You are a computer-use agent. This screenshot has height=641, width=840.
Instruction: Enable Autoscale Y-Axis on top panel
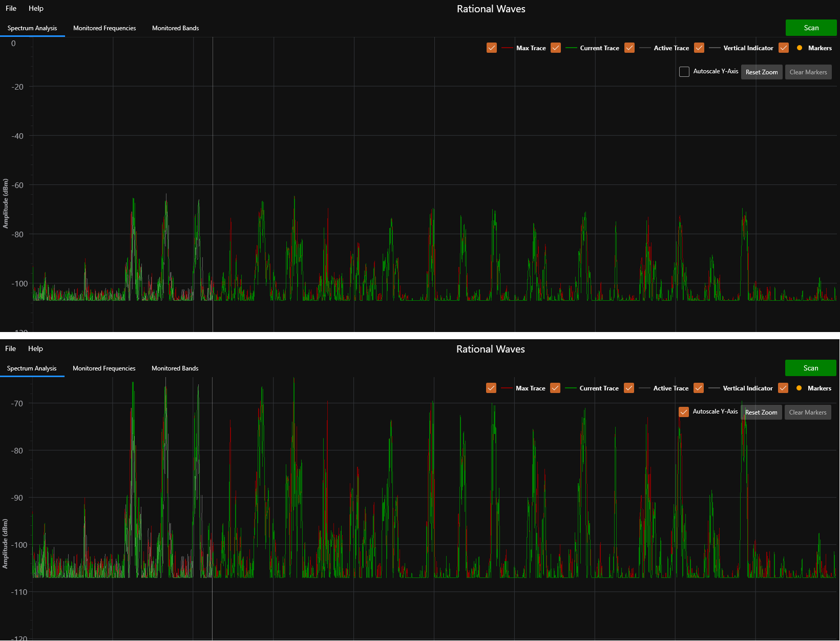click(x=684, y=72)
